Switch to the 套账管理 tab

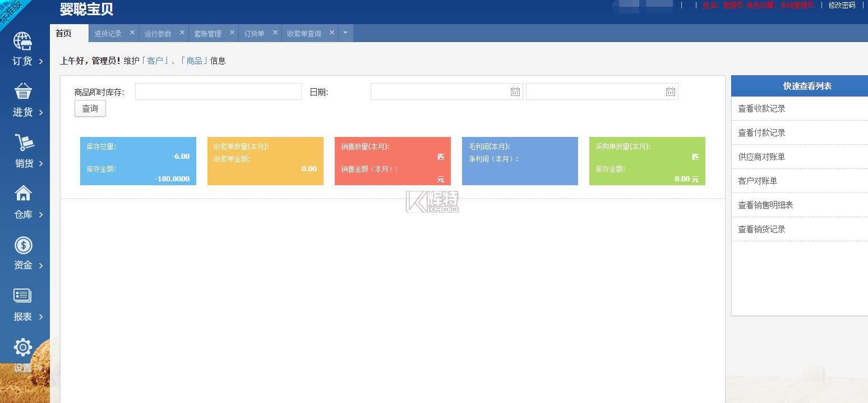tap(207, 34)
